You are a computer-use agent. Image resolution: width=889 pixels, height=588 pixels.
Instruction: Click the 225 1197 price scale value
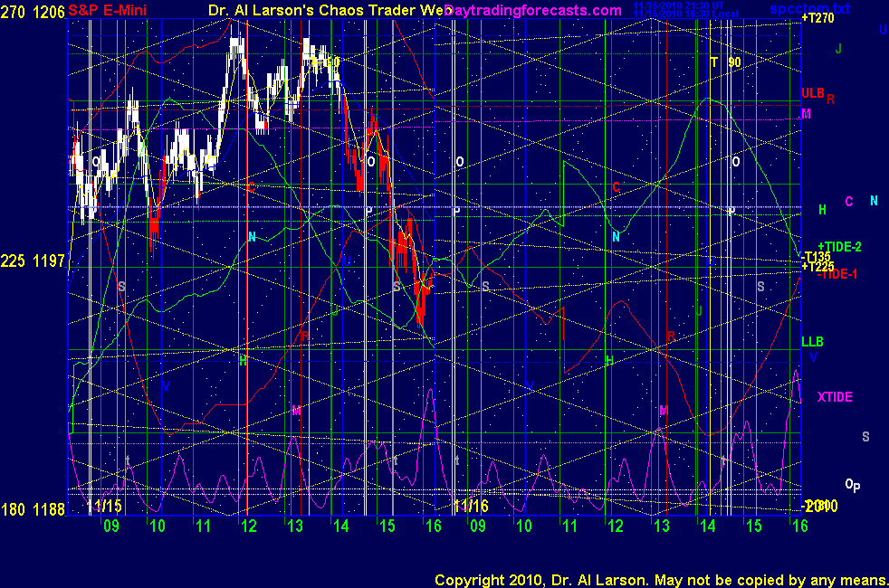(x=33, y=261)
